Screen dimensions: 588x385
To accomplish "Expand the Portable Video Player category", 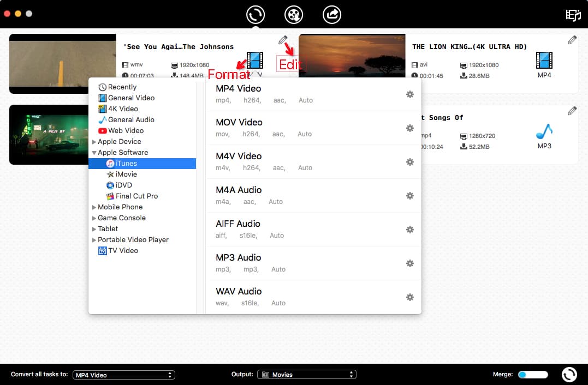I will click(x=94, y=240).
